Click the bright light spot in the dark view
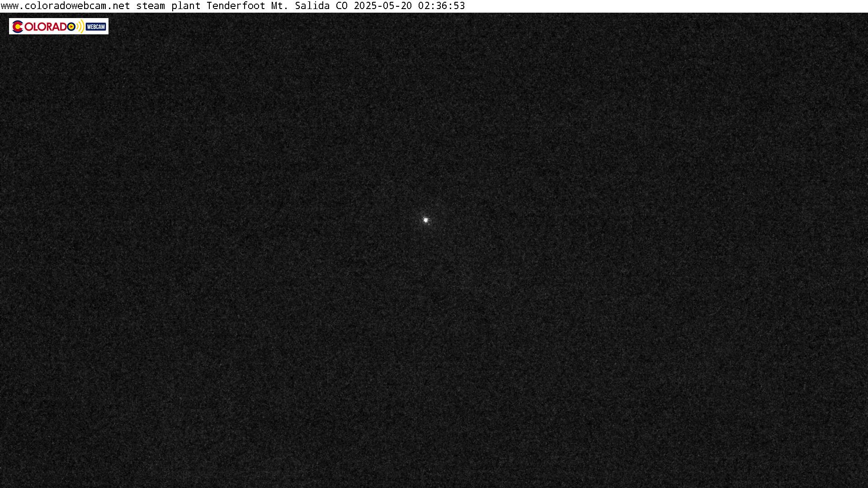The width and height of the screenshot is (868, 488). [425, 220]
